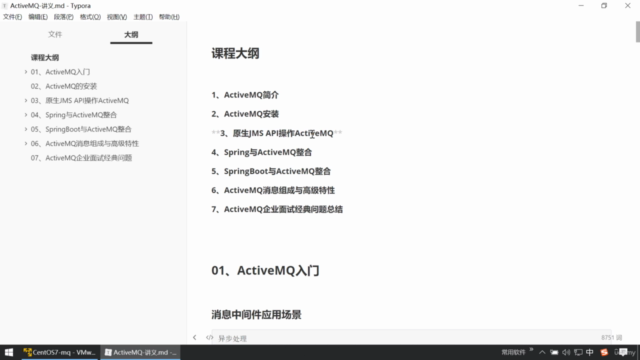Open the volume speaker tray icon
Screen dimensions: 640x360
pyautogui.click(x=566, y=352)
